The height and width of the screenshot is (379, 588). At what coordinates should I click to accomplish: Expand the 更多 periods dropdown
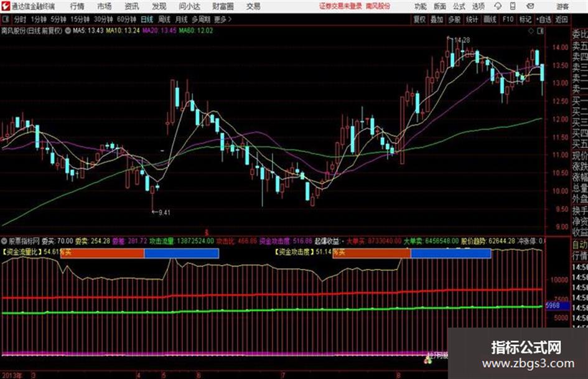click(x=223, y=19)
